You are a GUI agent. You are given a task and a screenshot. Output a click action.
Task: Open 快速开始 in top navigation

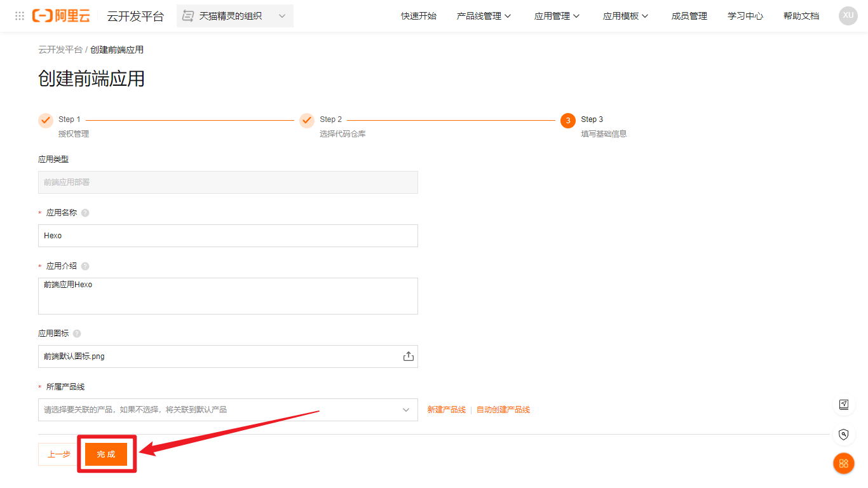click(x=419, y=16)
